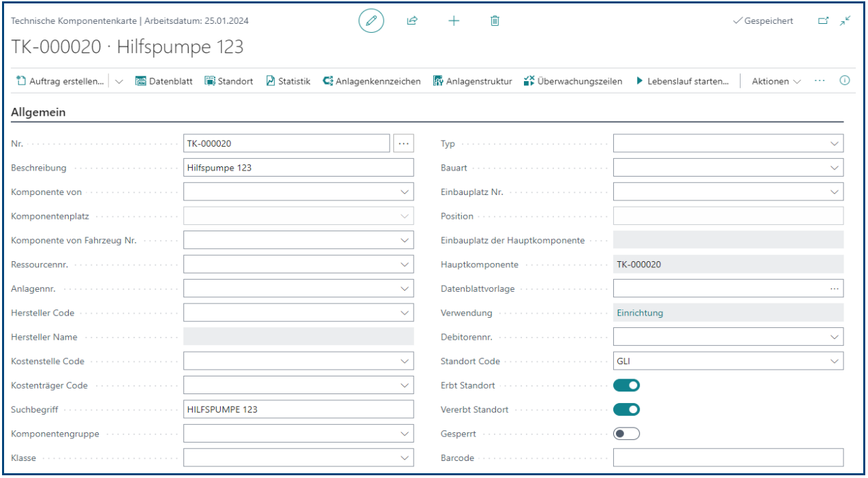Screen dimensions: 868x478
Task: Click the Position input field
Action: point(728,216)
